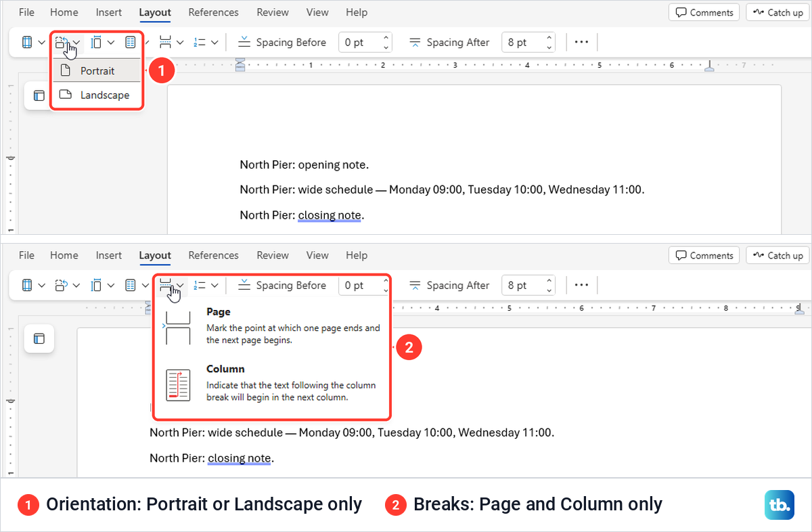Viewport: 812px width, 532px height.
Task: Click the Breaks icon in the bottom screenshot
Action: click(165, 285)
